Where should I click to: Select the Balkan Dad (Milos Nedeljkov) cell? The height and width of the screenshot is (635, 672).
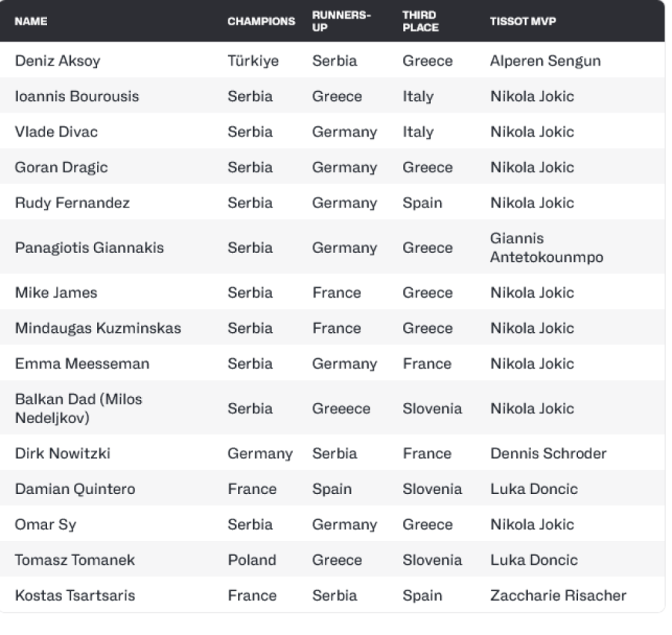(78, 409)
